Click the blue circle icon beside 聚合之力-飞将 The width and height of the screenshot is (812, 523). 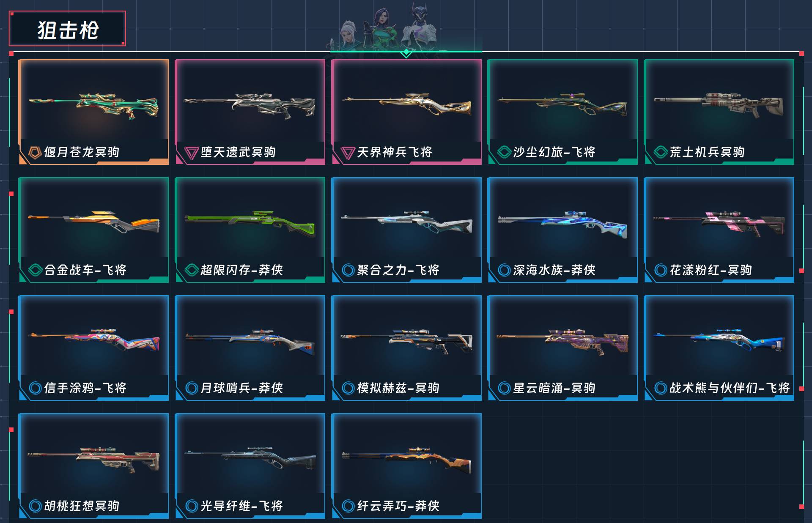(x=348, y=270)
